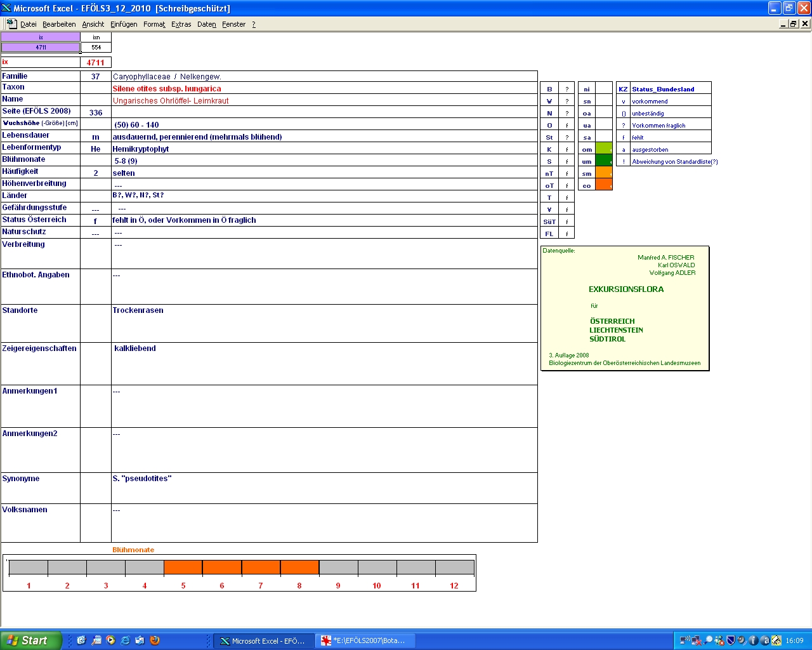This screenshot has height=650, width=812.
Task: Launch Firefox from the quick launch bar
Action: tap(154, 640)
